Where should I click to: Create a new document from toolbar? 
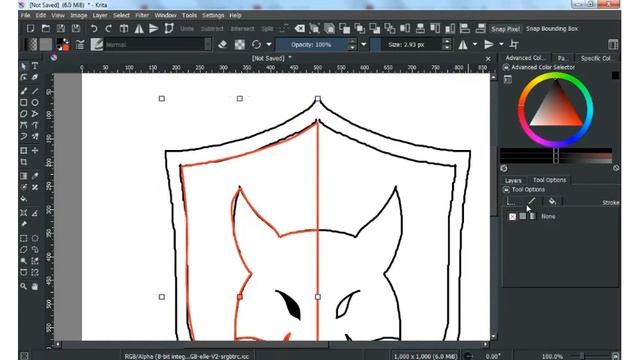pos(31,29)
